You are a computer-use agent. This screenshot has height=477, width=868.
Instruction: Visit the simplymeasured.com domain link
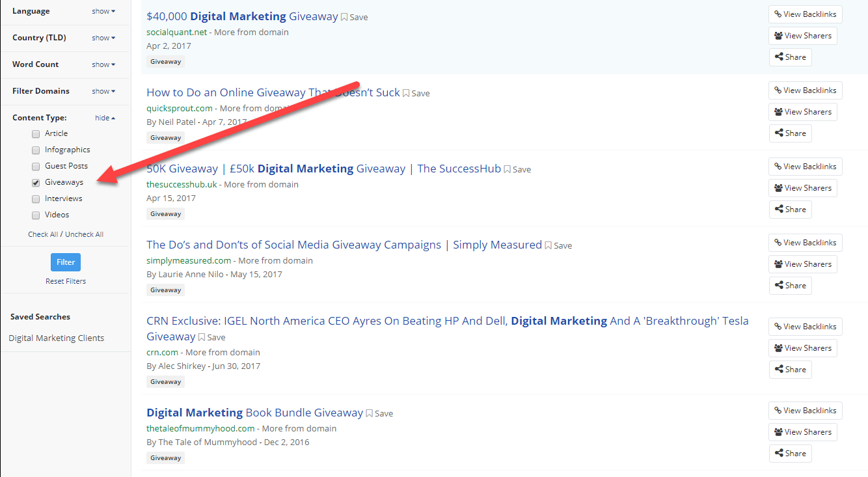[x=189, y=260]
